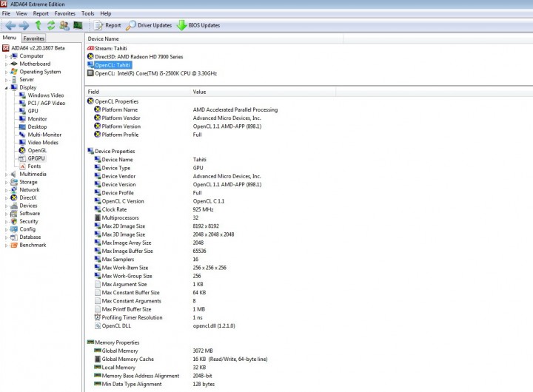Click the Software icon in tree
Screen dimensions: 533x392
pyautogui.click(x=14, y=214)
